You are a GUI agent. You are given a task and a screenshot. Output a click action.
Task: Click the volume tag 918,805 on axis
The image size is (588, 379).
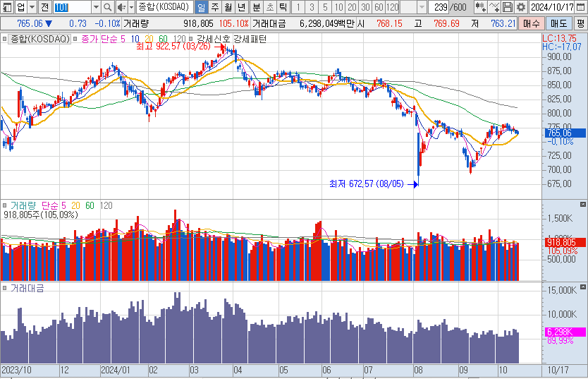coord(565,242)
